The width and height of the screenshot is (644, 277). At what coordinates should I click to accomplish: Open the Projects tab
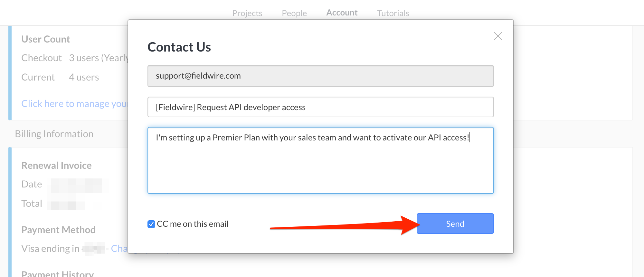247,13
